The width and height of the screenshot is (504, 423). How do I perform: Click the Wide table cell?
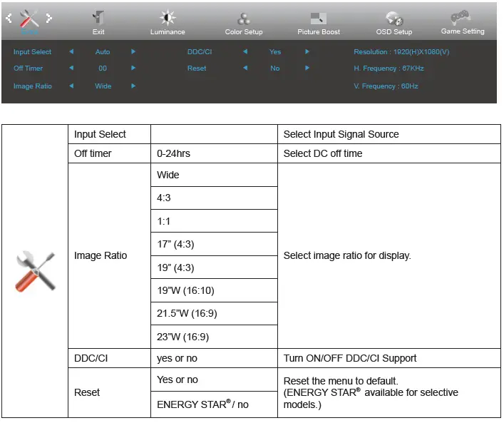point(214,175)
